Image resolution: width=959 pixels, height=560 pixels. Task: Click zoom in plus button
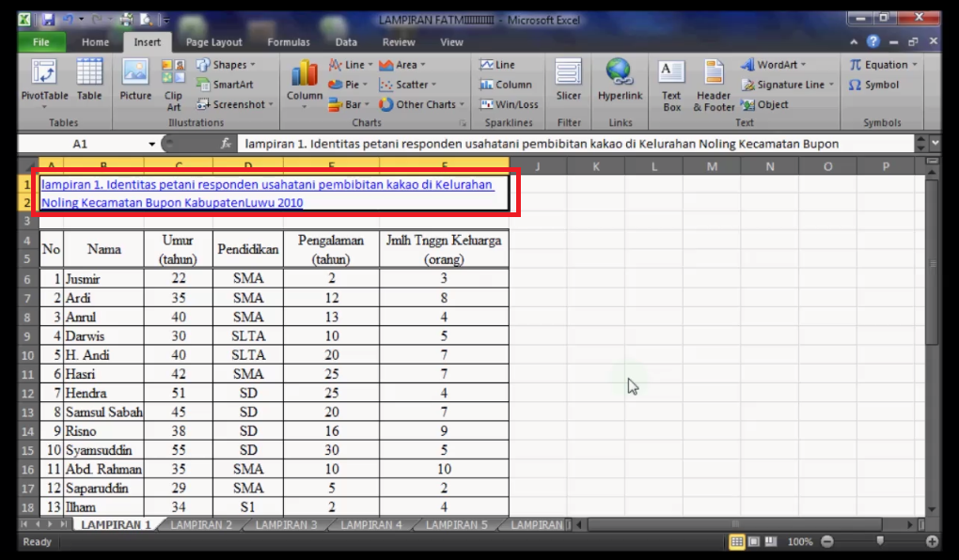932,541
